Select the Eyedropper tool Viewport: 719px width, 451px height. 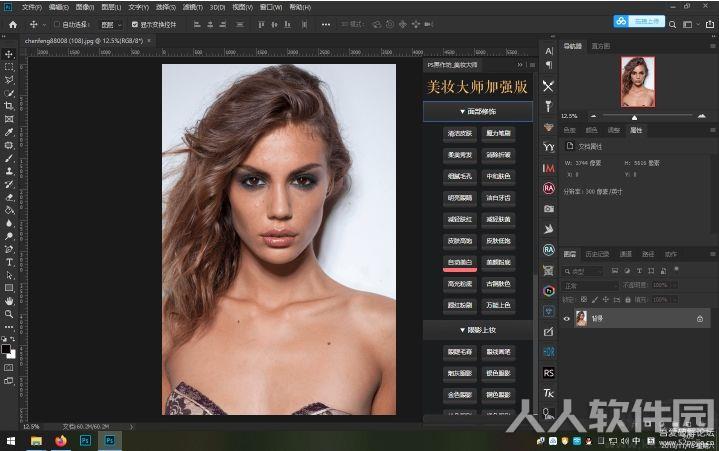pyautogui.click(x=9, y=132)
